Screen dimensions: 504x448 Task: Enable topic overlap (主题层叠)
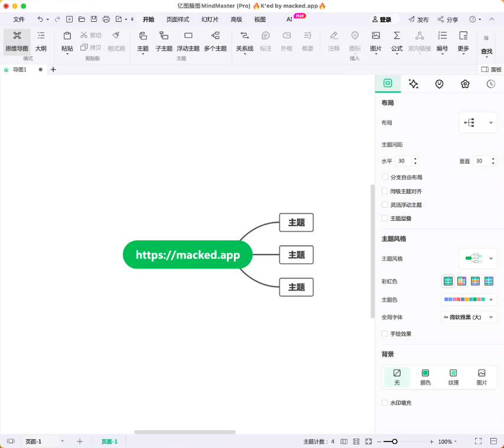[x=385, y=218]
